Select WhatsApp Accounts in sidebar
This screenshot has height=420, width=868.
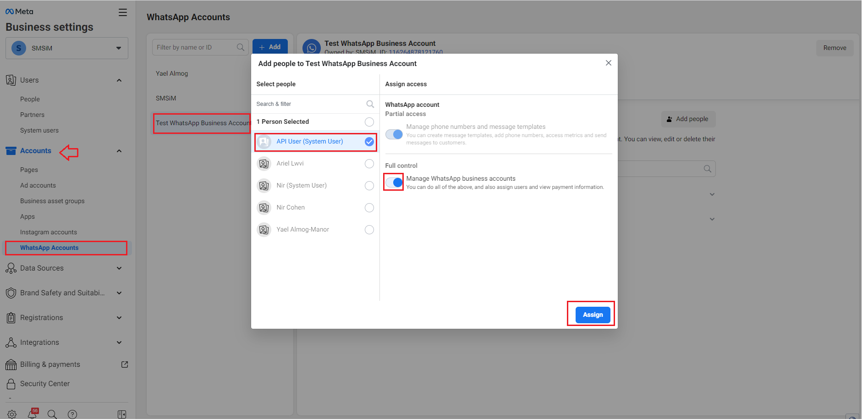66,248
